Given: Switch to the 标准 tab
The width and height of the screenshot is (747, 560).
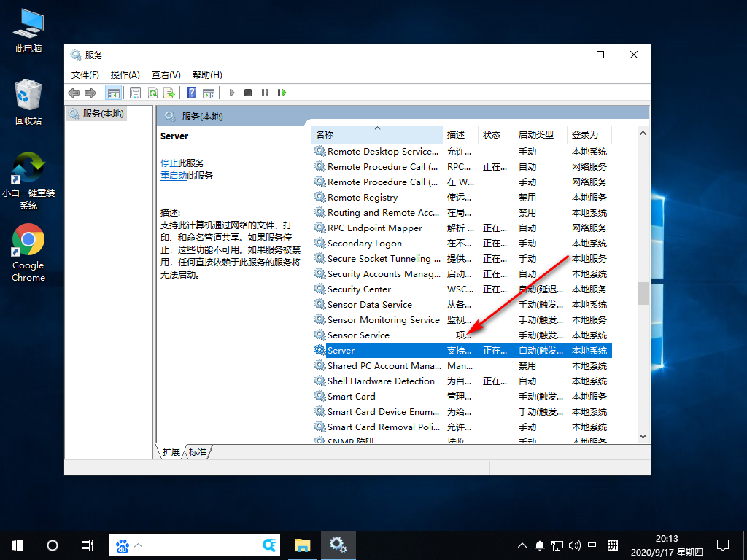Looking at the screenshot, I should (x=198, y=452).
